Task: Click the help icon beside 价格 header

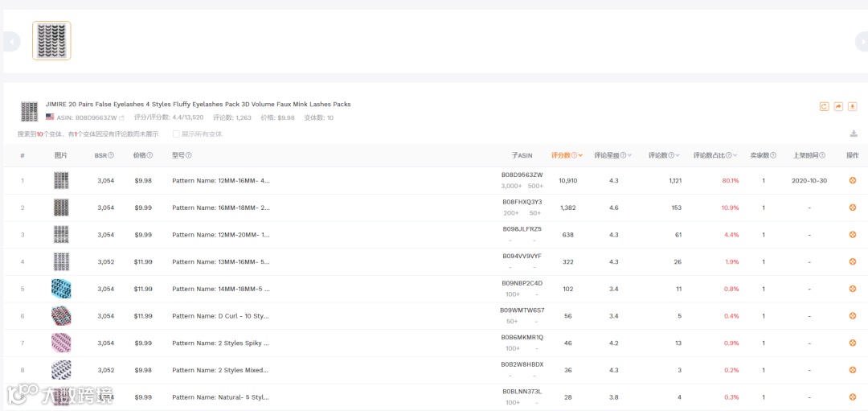Action: pos(149,156)
